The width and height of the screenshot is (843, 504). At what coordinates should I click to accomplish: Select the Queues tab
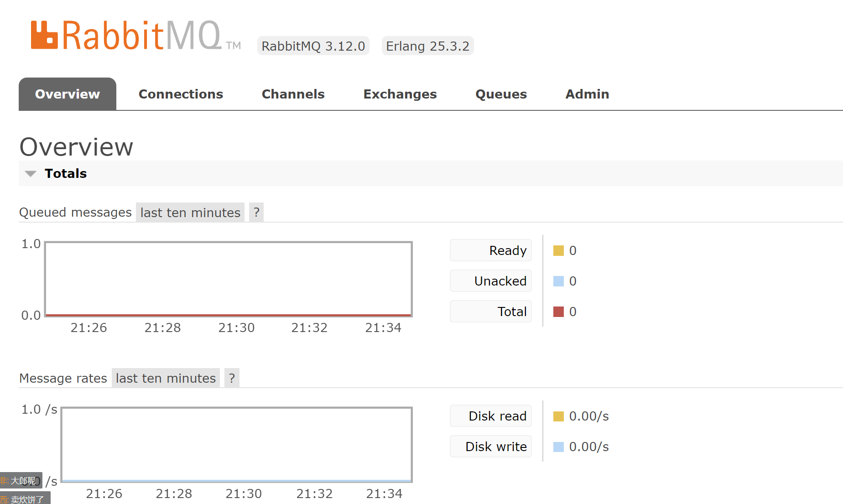tap(501, 94)
